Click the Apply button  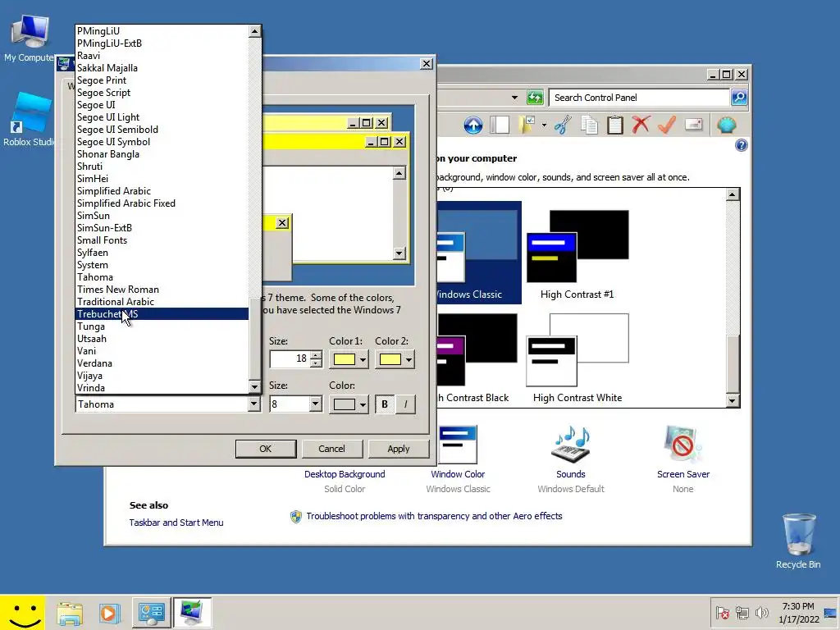[x=399, y=449]
